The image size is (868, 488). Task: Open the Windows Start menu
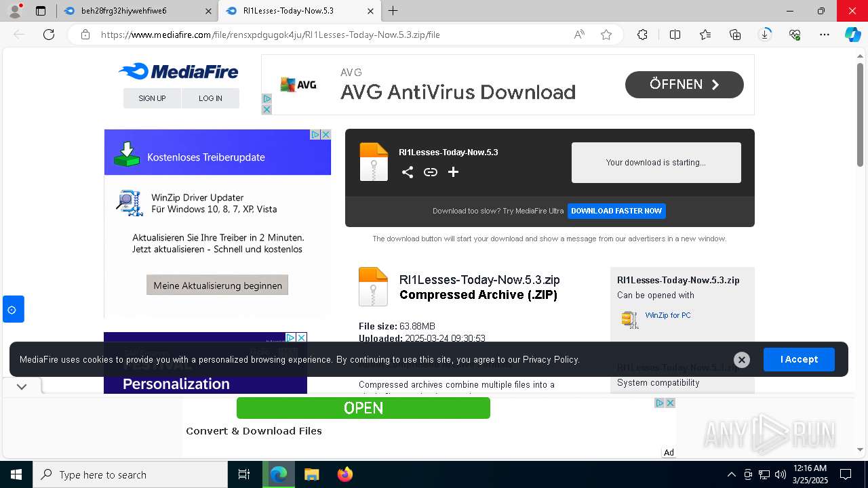coord(16,474)
